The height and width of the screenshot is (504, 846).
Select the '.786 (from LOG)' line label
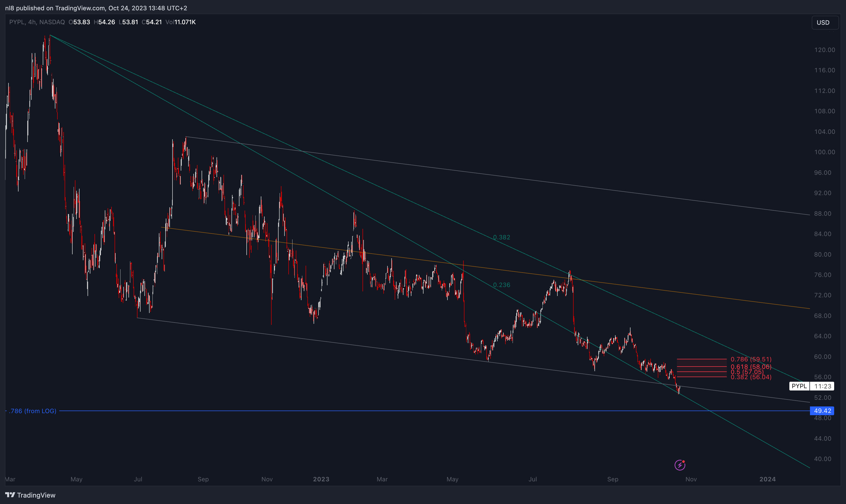click(33, 411)
